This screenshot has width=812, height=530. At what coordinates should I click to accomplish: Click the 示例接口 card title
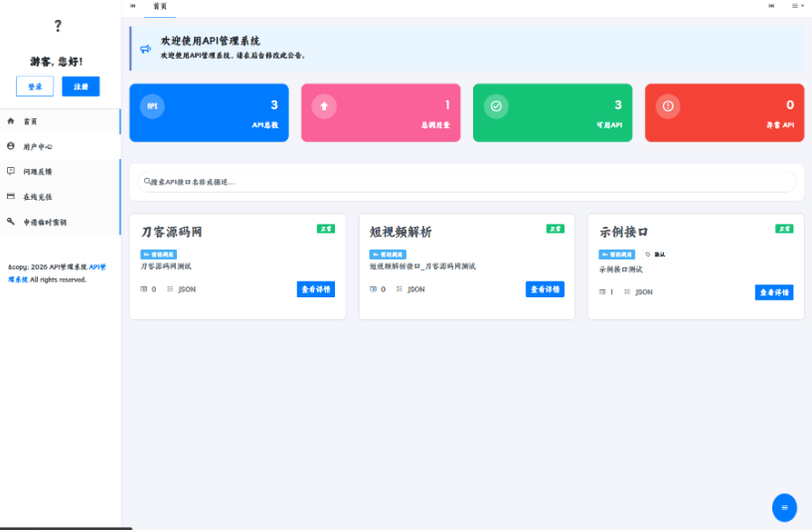tap(623, 232)
